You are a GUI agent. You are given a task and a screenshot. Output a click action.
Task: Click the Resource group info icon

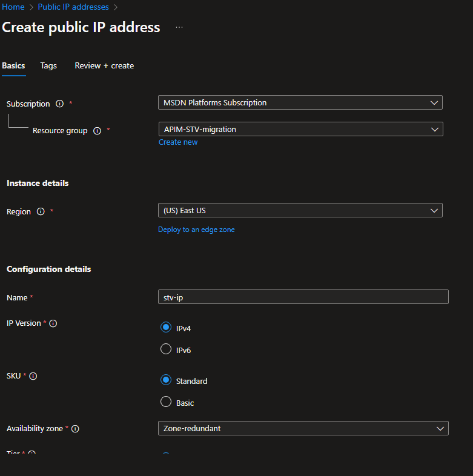97,131
